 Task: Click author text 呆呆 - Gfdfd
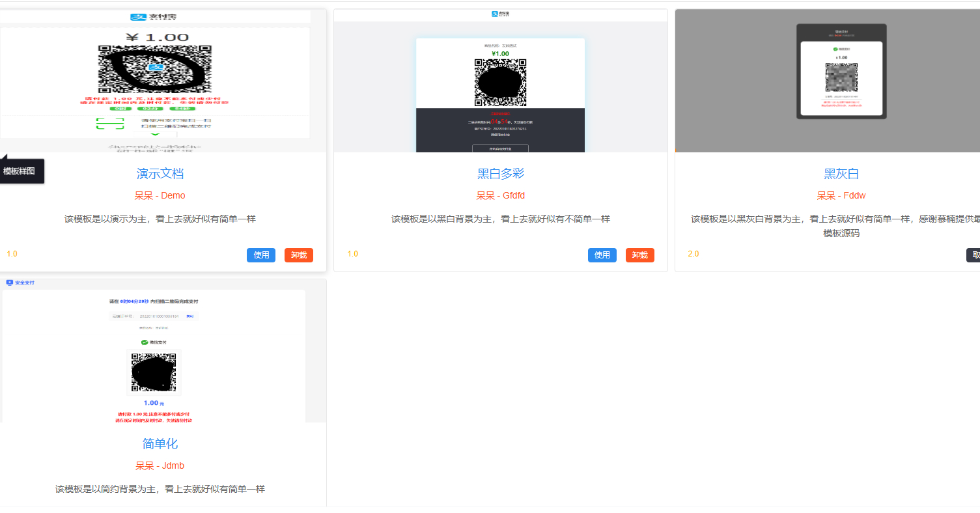click(x=501, y=195)
